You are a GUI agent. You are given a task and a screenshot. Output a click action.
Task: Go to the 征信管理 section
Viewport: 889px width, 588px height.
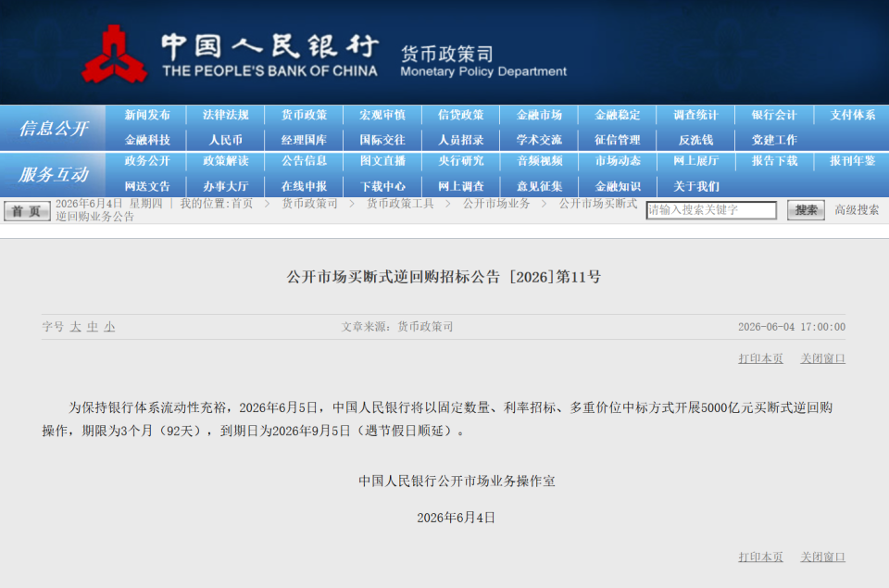(x=618, y=140)
